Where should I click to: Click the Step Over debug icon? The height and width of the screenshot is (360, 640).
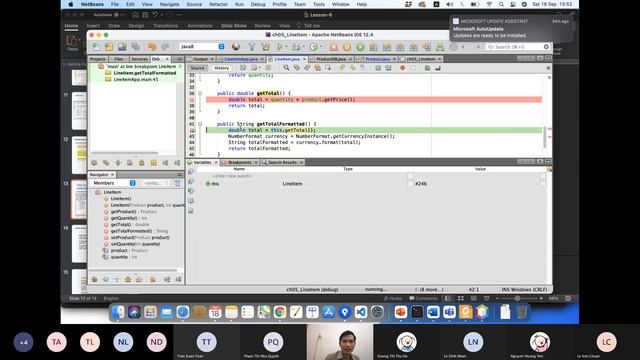373,47
